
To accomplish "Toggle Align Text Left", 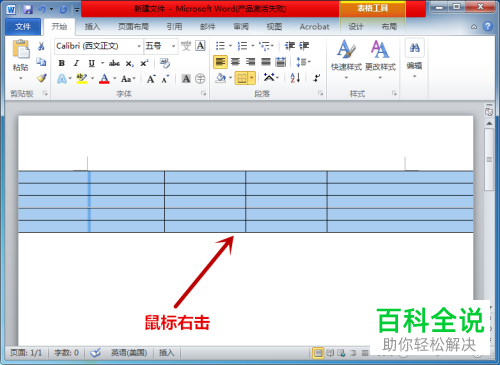I will 220,62.
